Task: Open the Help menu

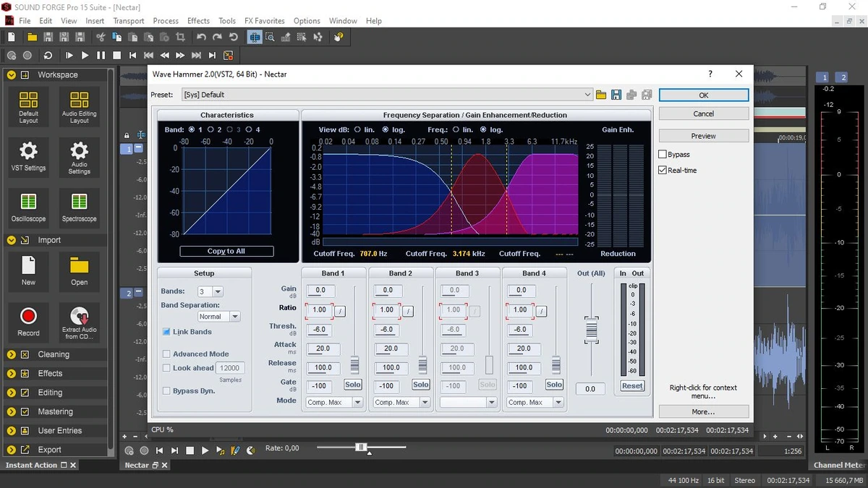Action: (x=373, y=21)
